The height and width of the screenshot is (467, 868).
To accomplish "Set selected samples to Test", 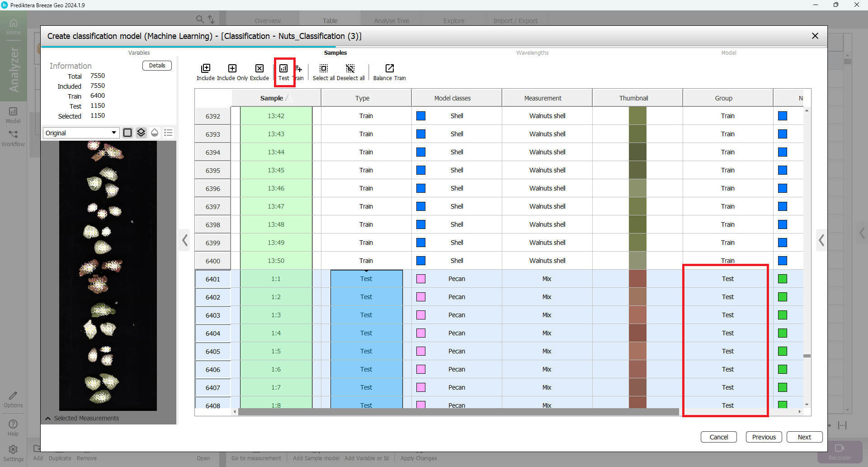I will click(x=283, y=69).
